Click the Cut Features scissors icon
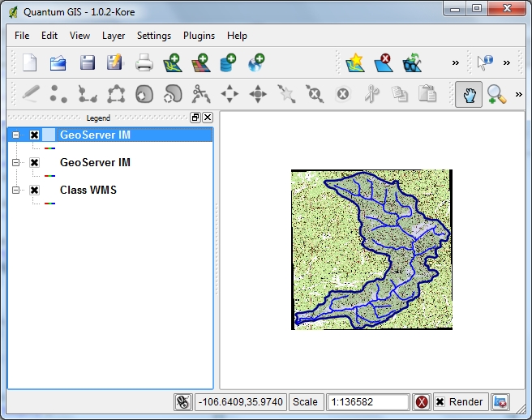The image size is (532, 420). (x=372, y=93)
